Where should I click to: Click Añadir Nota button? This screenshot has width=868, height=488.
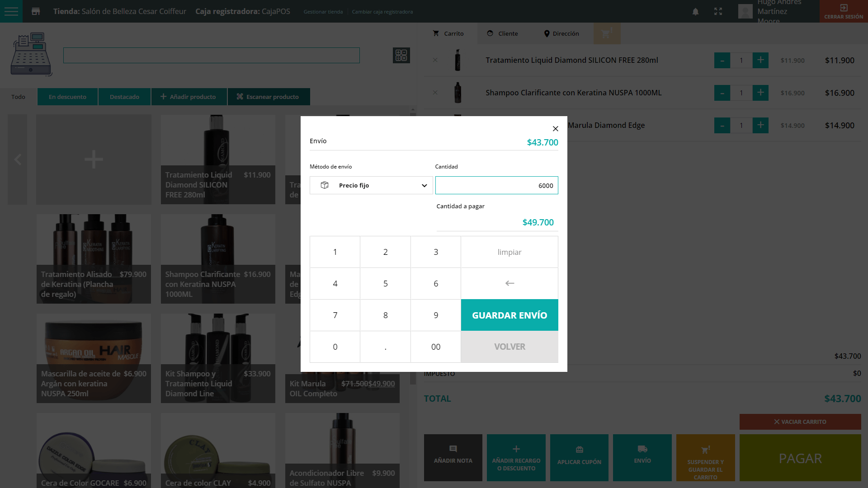[453, 458]
